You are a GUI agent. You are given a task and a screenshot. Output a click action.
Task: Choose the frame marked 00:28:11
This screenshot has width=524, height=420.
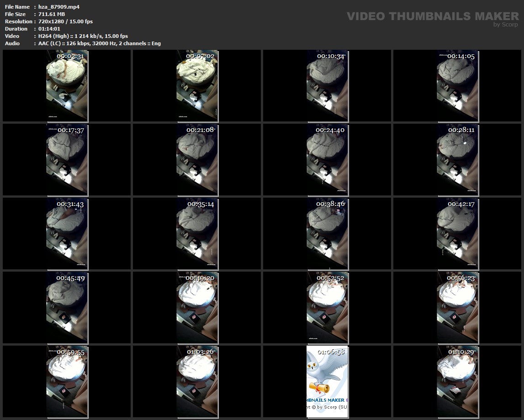click(458, 160)
